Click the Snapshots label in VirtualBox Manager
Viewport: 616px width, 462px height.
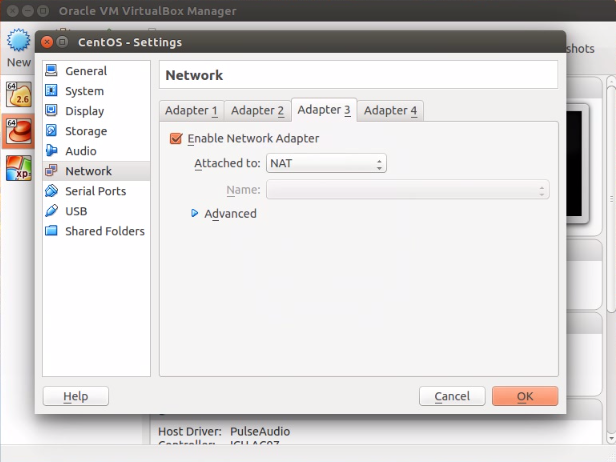pos(580,49)
